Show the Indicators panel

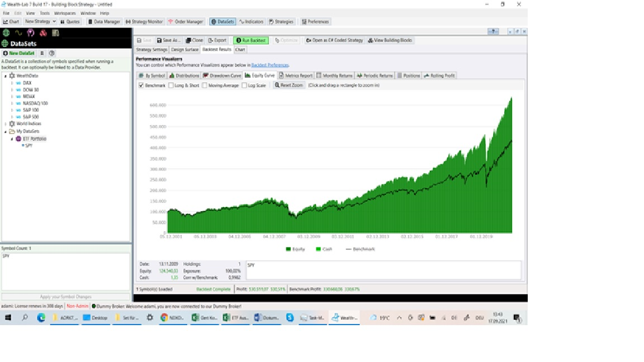(x=252, y=22)
